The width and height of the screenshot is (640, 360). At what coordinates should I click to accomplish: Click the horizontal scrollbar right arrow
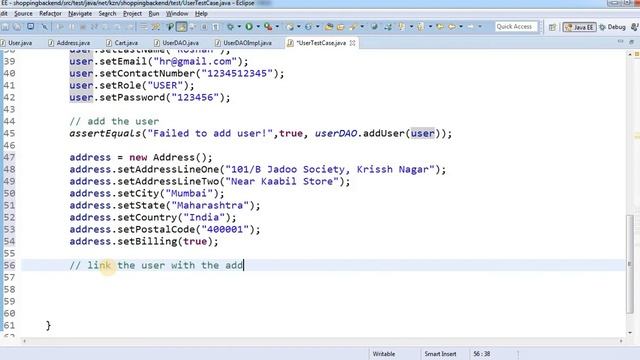(x=621, y=341)
